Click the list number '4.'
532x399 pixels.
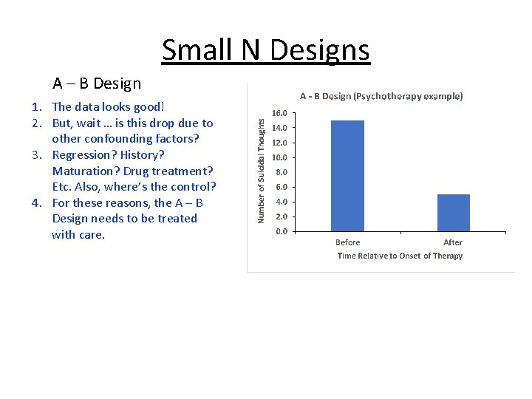(x=37, y=203)
